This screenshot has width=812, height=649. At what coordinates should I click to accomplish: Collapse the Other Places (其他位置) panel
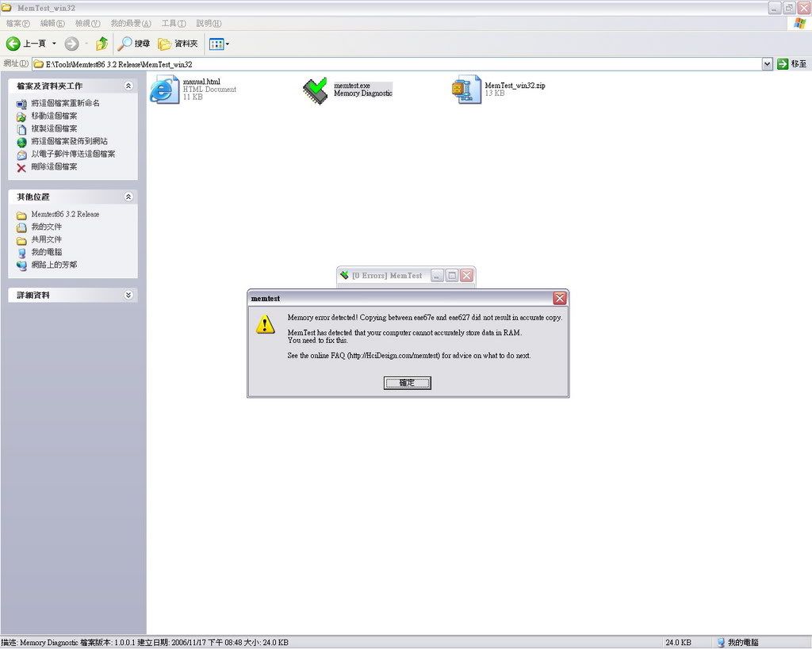(x=128, y=197)
